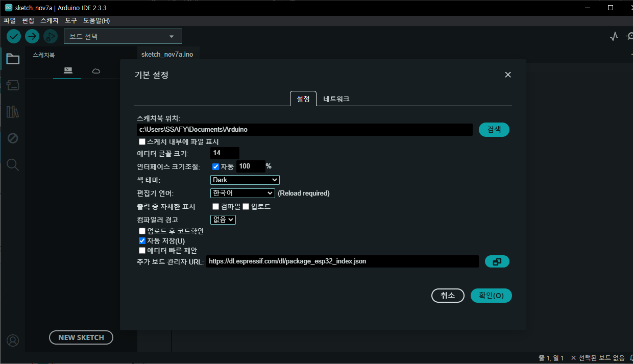633x364 pixels.
Task: Open the Search sidebar icon
Action: click(13, 164)
